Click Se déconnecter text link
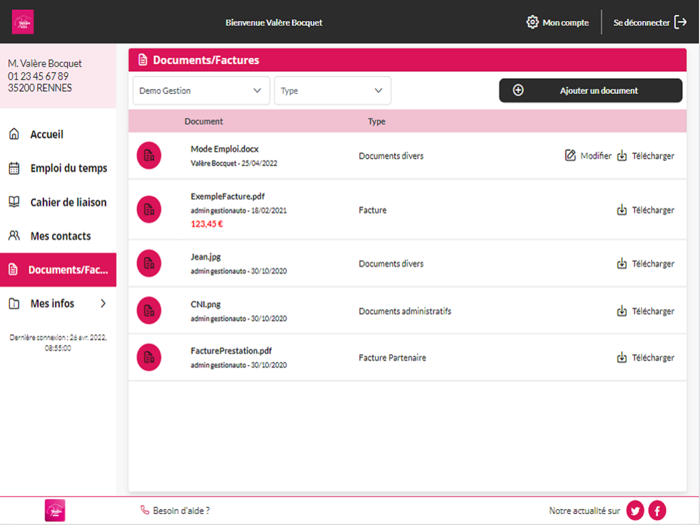The height and width of the screenshot is (525, 700). tap(642, 22)
